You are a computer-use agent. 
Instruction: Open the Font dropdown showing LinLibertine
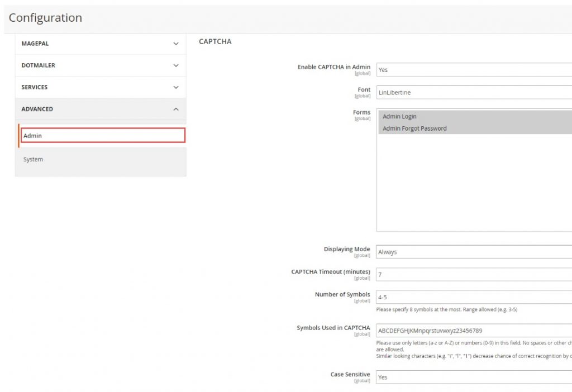(x=474, y=93)
